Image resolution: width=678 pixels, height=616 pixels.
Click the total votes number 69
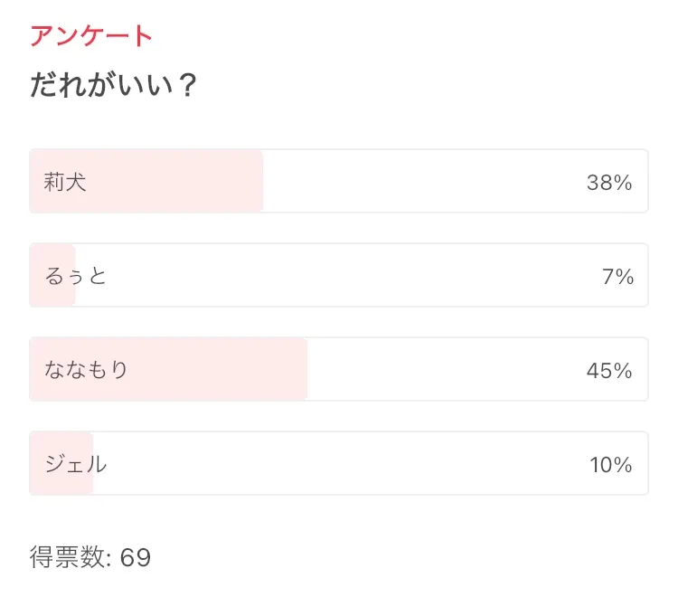(136, 557)
